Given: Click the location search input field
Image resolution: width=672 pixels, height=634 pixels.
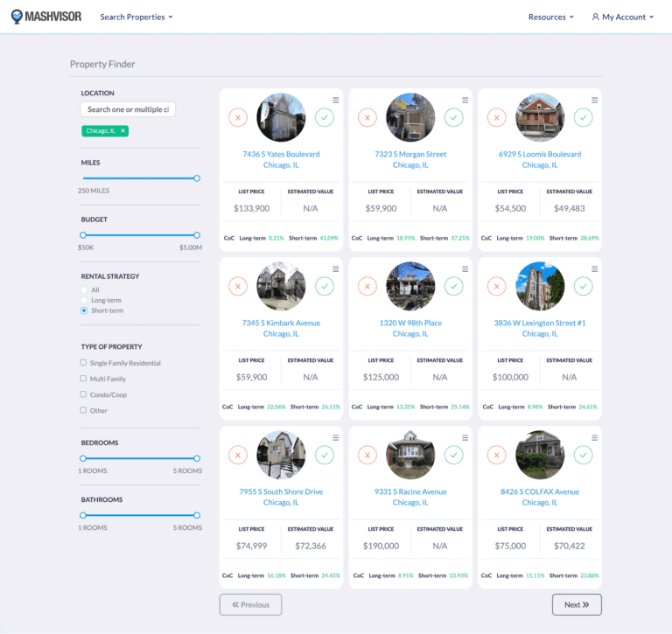Looking at the screenshot, I should click(x=129, y=109).
